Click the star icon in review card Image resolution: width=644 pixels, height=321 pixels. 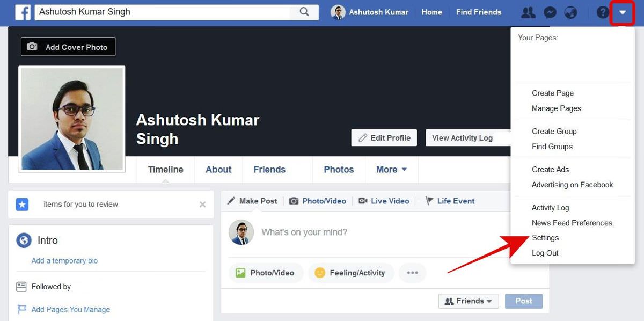[22, 204]
